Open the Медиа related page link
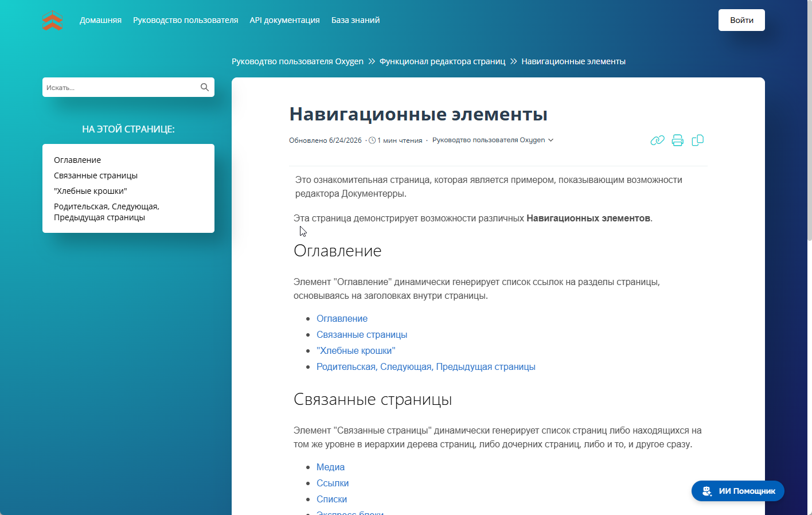Image resolution: width=812 pixels, height=515 pixels. click(x=330, y=467)
